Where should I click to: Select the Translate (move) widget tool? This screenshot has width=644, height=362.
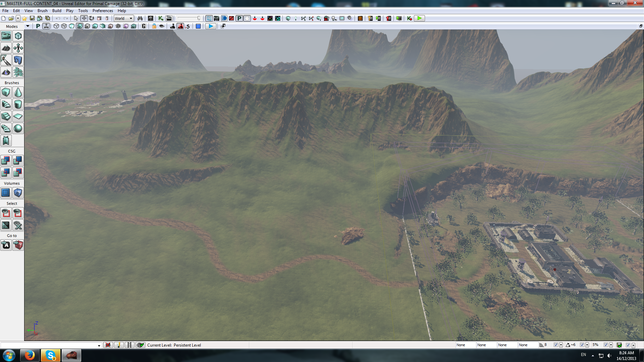click(84, 18)
